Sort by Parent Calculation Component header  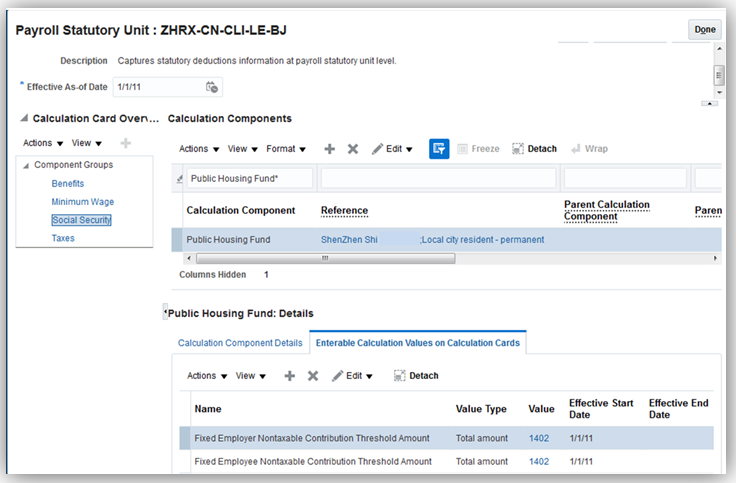click(x=607, y=210)
